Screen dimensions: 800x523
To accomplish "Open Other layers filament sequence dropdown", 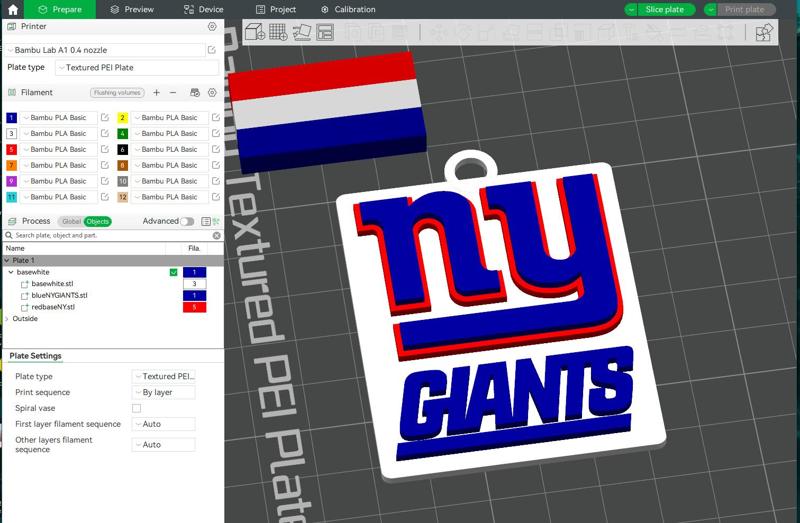I will pos(163,444).
